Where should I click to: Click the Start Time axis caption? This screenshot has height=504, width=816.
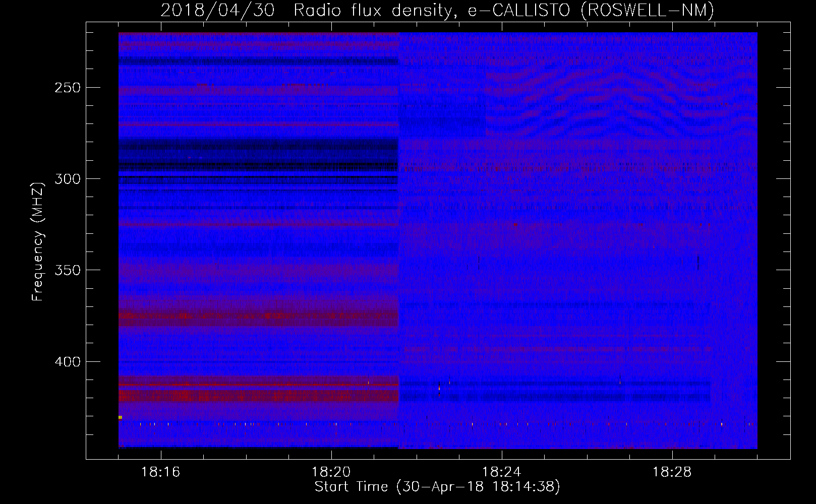(437, 487)
